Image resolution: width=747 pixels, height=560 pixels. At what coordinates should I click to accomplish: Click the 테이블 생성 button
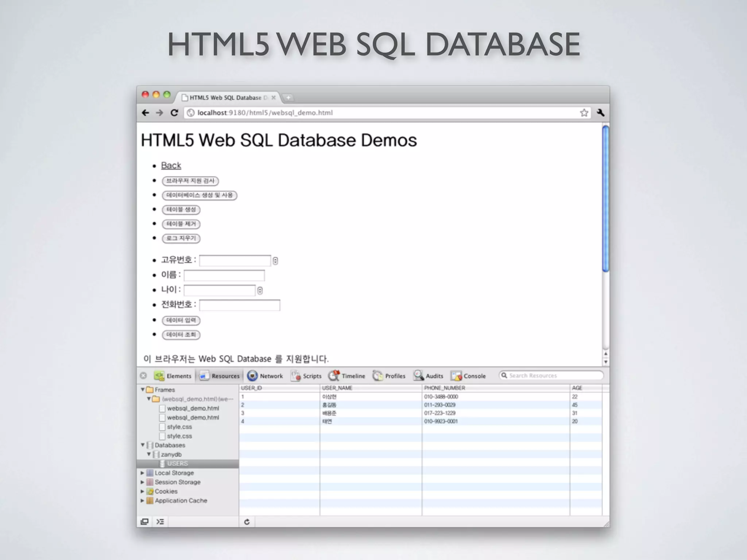coord(181,209)
